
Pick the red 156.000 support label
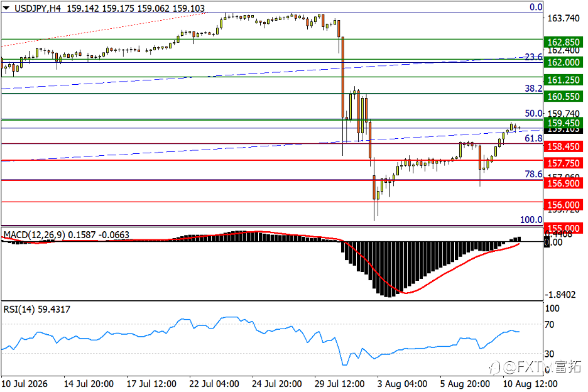coord(563,205)
